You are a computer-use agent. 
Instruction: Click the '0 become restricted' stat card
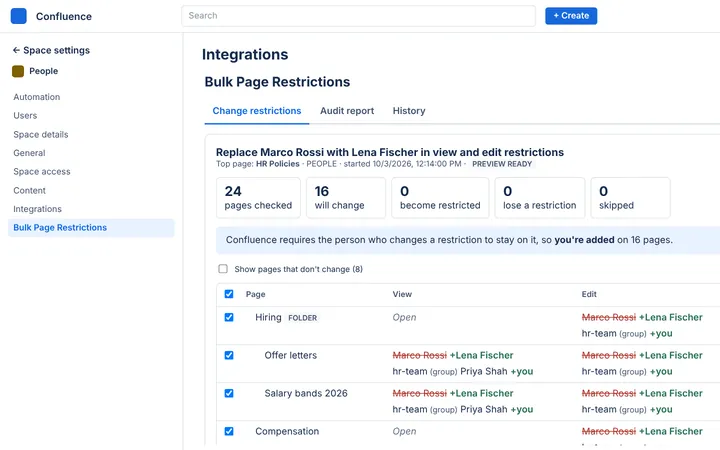440,198
